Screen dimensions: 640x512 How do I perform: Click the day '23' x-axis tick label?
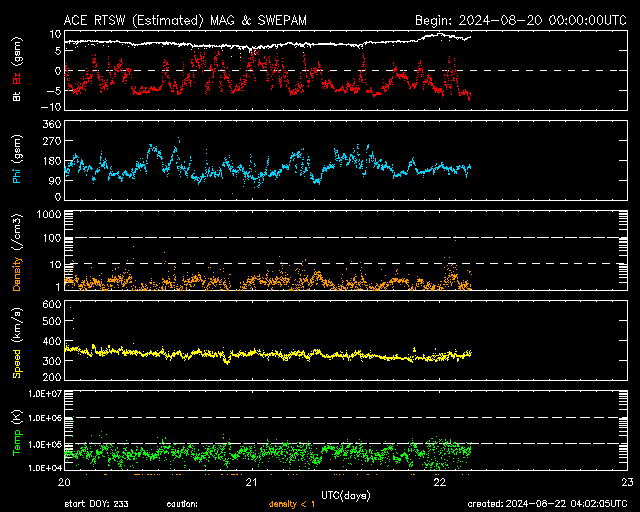627,482
